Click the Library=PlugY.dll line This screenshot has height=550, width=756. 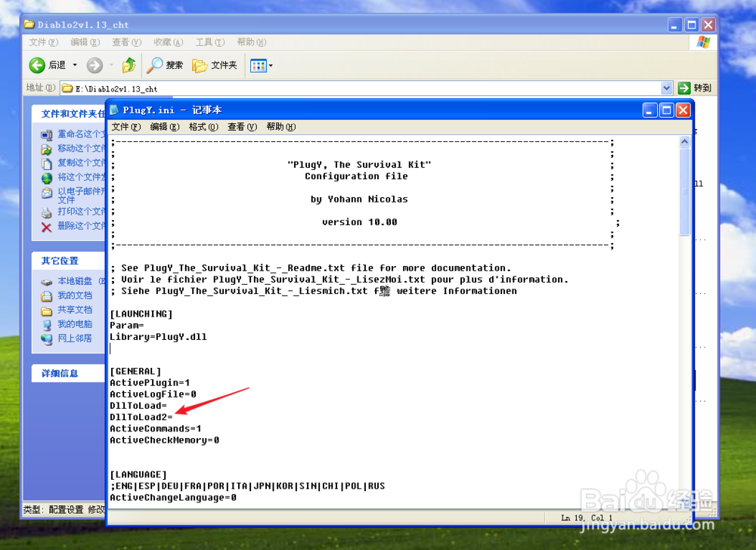tap(158, 337)
